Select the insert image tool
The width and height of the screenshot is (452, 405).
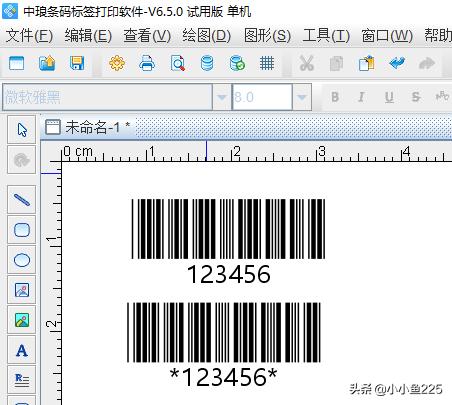(x=22, y=290)
